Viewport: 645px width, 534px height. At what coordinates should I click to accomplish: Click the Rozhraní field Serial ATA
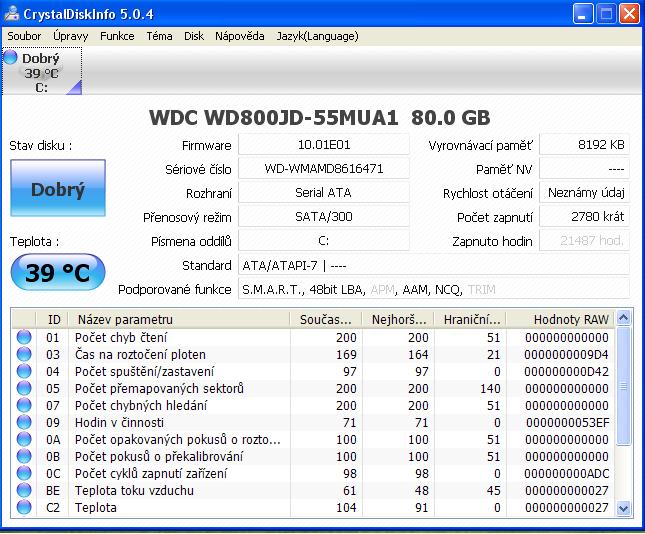pyautogui.click(x=324, y=193)
